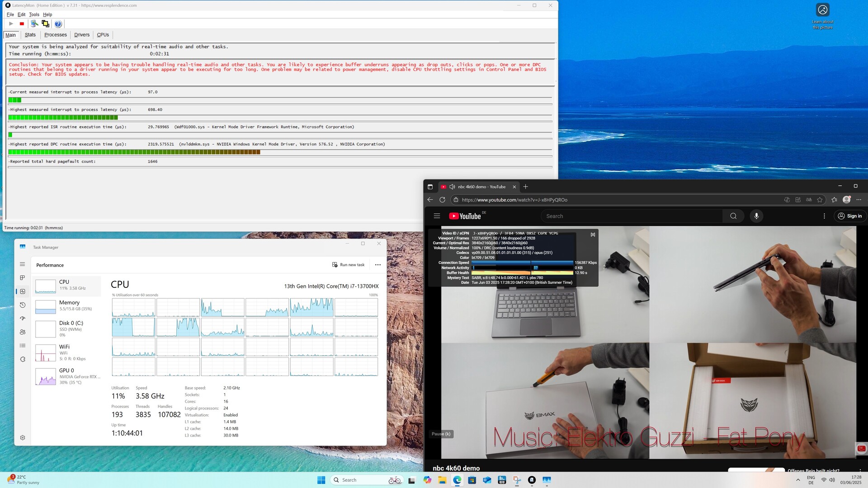
Task: Open LatencyMon help question mark icon
Action: pyautogui.click(x=58, y=24)
